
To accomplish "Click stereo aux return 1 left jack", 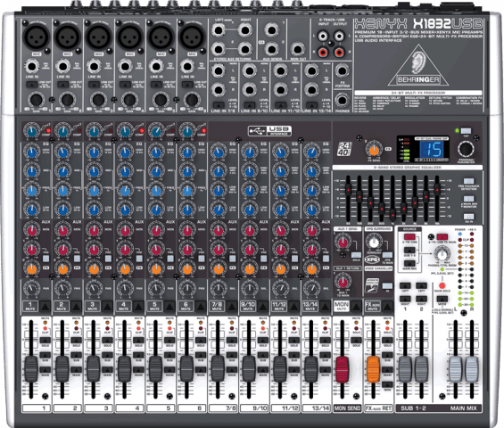I will 219,31.
